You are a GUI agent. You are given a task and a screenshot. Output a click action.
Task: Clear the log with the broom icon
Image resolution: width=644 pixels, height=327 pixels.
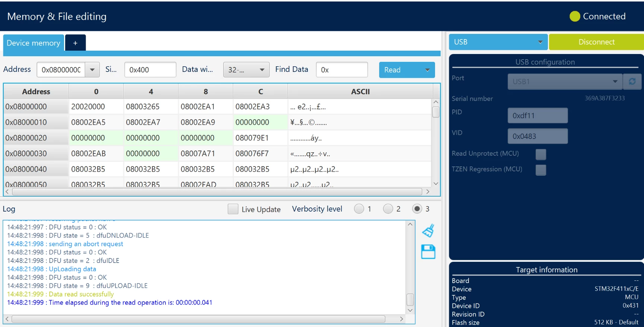pos(428,231)
